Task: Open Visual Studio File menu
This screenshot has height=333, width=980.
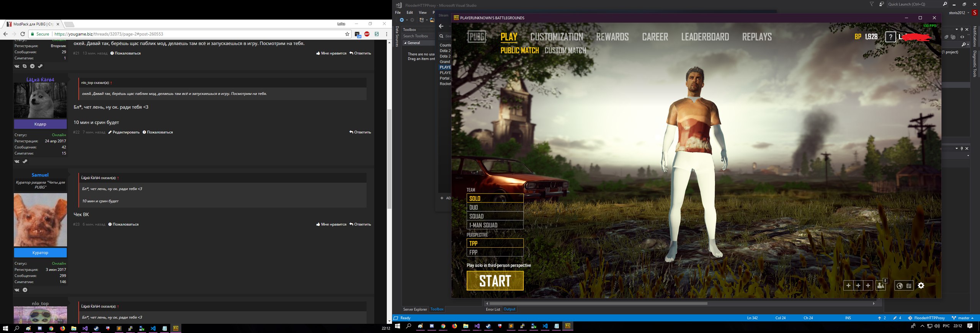Action: 398,13
